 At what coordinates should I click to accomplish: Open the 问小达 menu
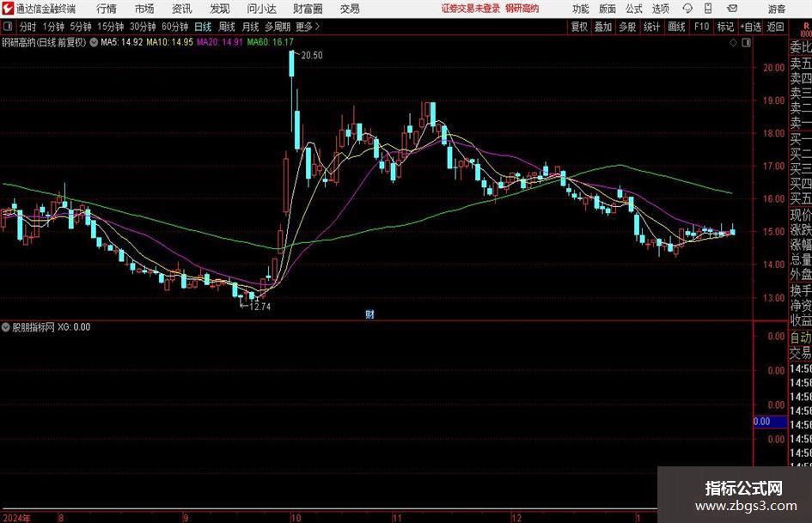click(x=261, y=9)
